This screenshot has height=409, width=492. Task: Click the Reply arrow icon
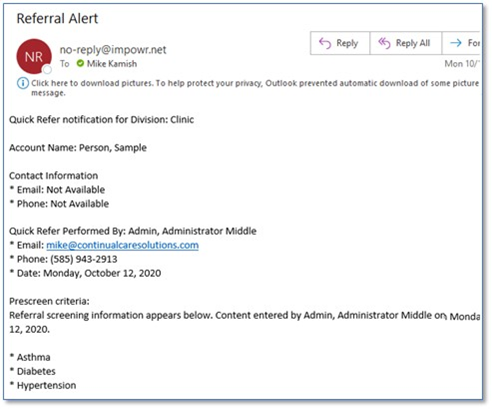[x=325, y=43]
